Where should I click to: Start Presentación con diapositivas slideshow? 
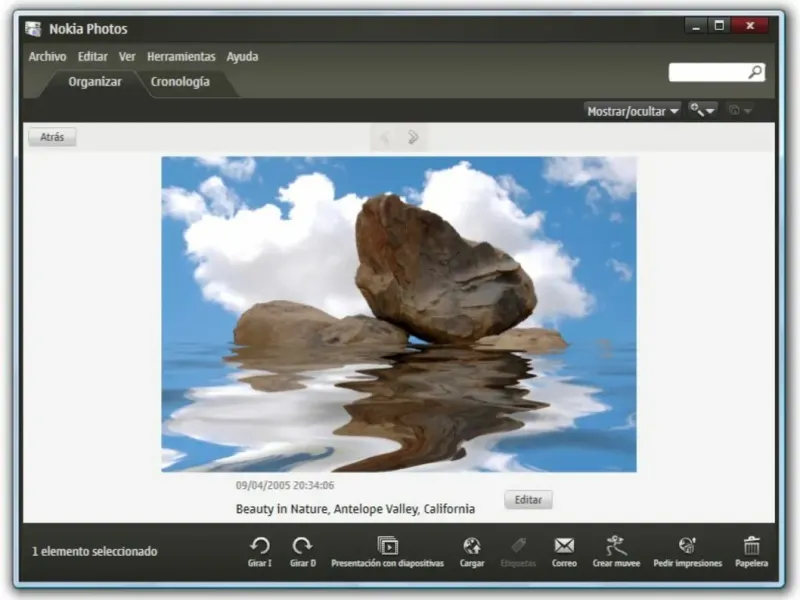point(387,552)
